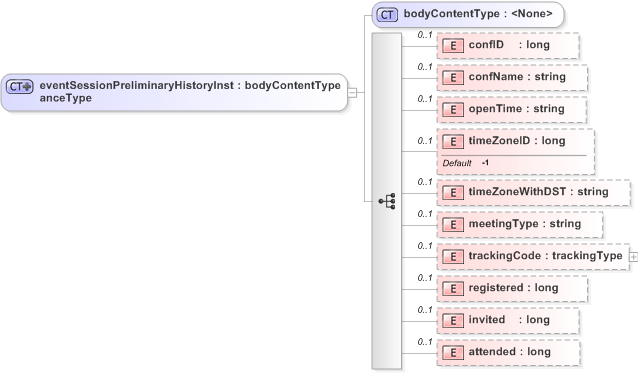Click the 'bodyContentType : <None>' label
638x373 pixels.
pyautogui.click(x=478, y=14)
